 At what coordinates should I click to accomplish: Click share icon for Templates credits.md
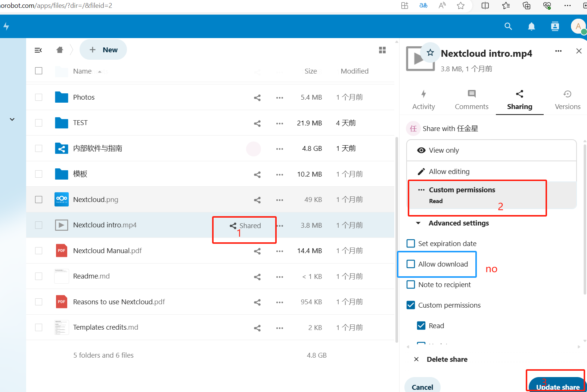tap(257, 328)
